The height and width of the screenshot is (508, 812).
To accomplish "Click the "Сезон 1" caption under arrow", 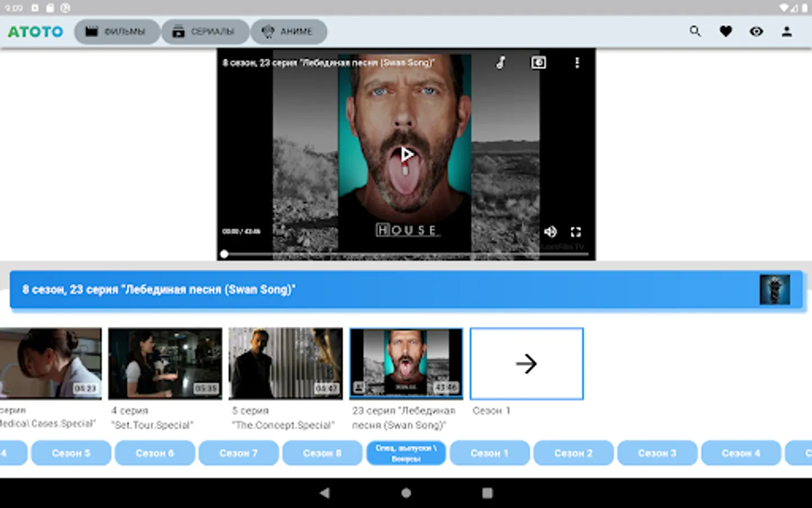I will coord(491,411).
